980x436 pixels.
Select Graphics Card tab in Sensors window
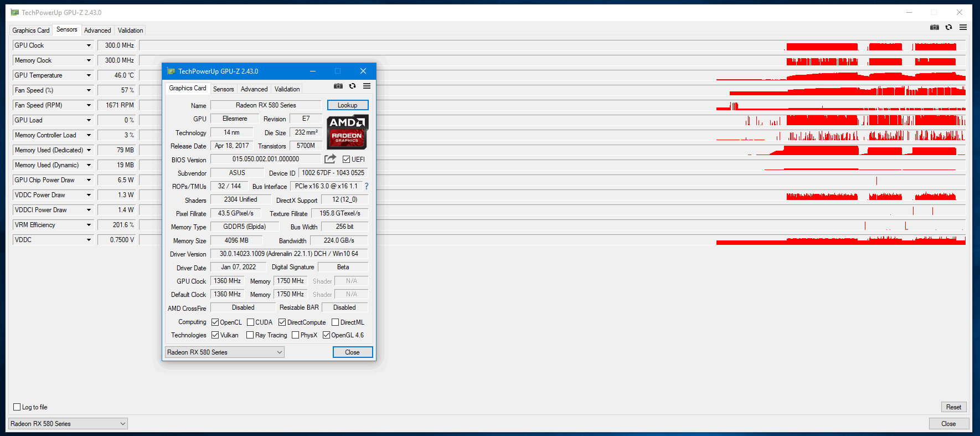[31, 30]
